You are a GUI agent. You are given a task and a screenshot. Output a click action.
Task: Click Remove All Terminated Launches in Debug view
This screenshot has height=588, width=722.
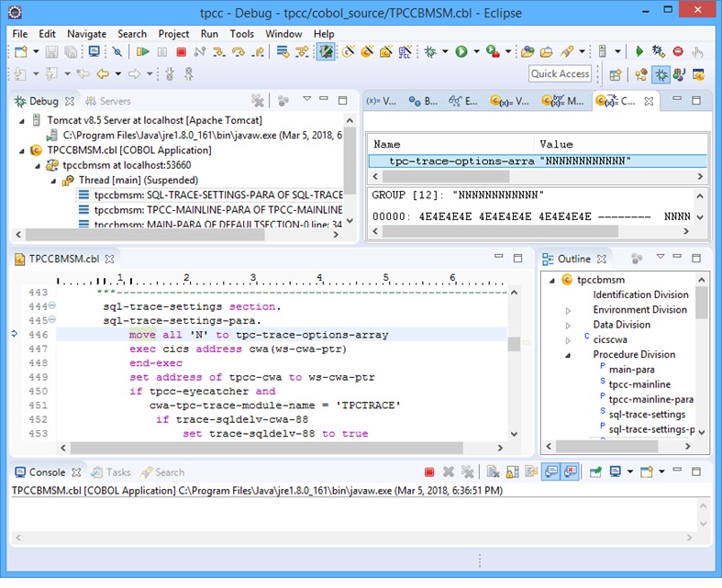pyautogui.click(x=258, y=100)
